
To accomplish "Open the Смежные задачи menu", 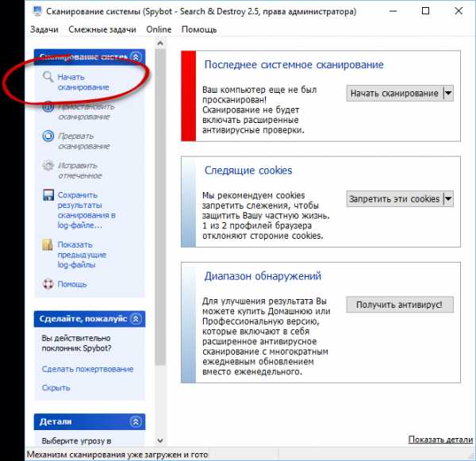I will pyautogui.click(x=102, y=29).
